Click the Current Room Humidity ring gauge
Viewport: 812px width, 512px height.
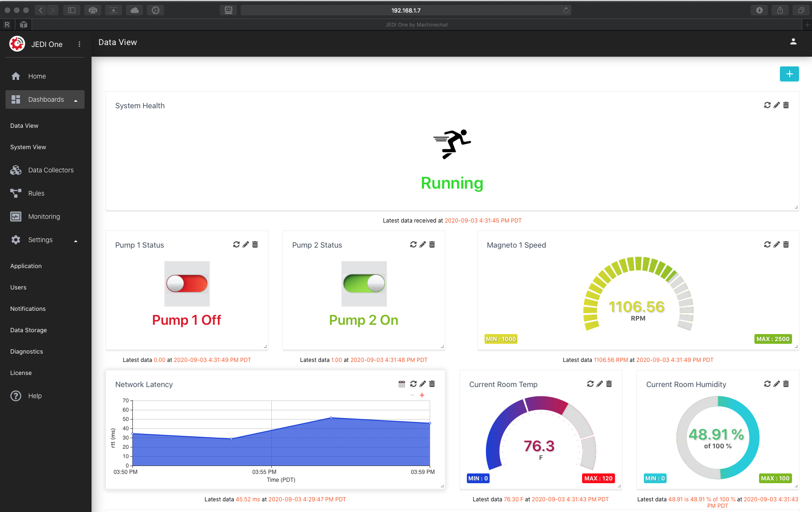(718, 437)
